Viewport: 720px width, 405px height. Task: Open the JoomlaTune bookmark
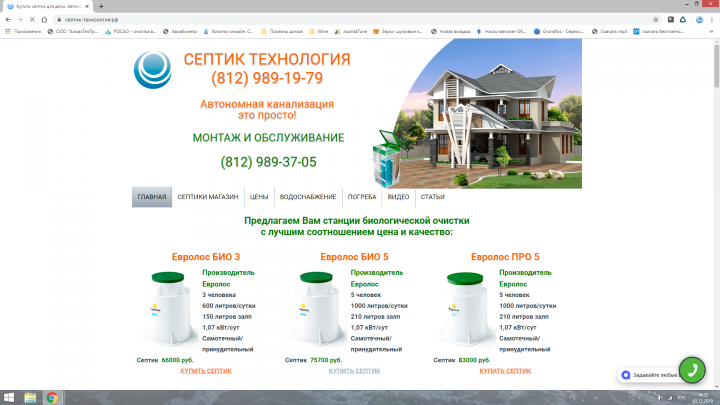tap(351, 32)
